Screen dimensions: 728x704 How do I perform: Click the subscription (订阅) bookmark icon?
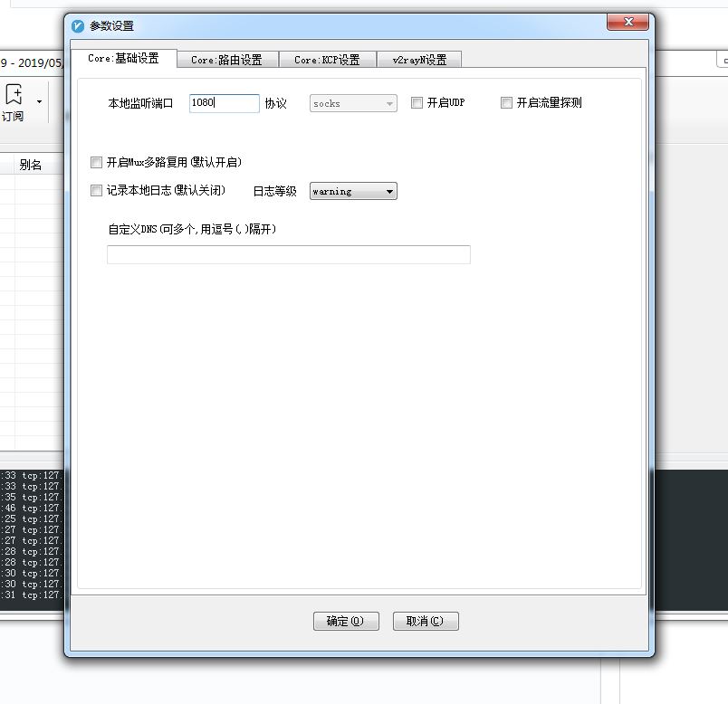click(x=13, y=92)
